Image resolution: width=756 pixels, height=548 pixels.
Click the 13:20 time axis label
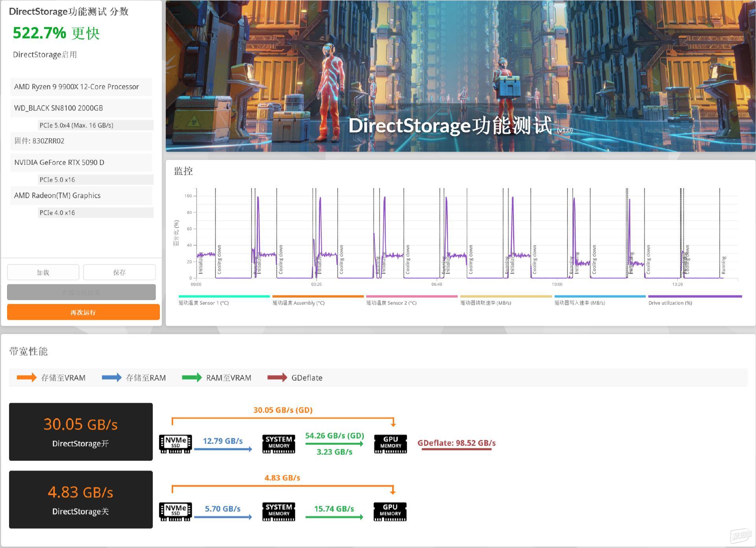click(677, 284)
